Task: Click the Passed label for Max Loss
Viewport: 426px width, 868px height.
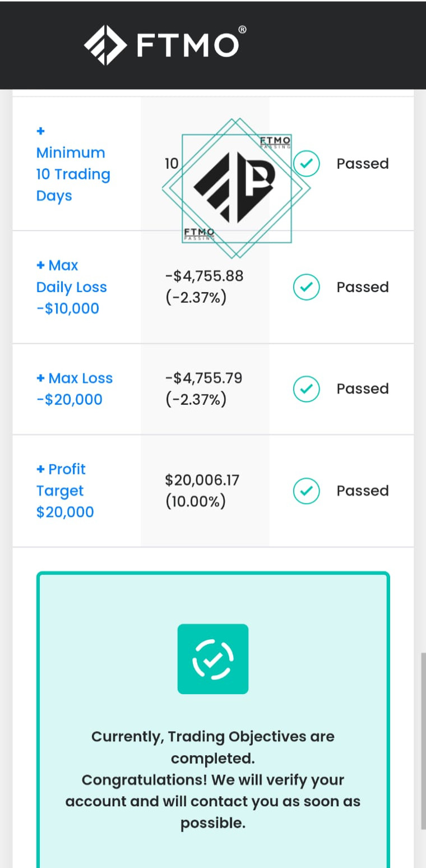Action: point(363,389)
